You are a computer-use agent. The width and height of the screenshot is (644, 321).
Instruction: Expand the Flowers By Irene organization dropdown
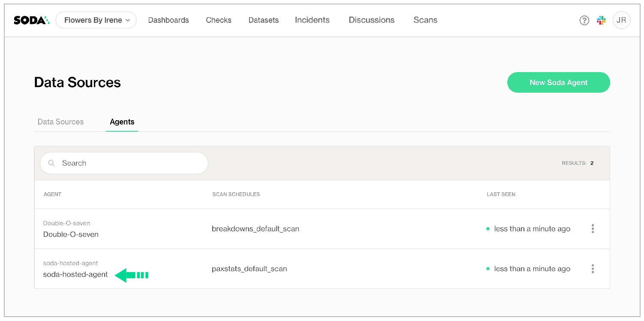click(x=96, y=20)
